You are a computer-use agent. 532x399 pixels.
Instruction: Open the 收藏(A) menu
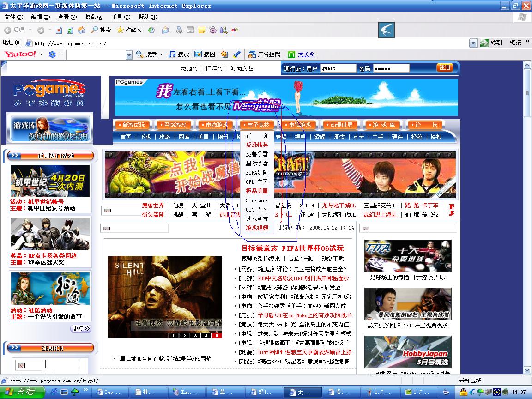click(x=94, y=17)
